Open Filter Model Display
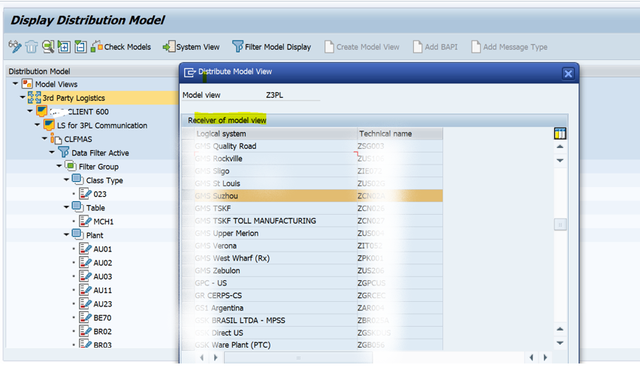Image resolution: width=640 pixels, height=368 pixels. [271, 47]
